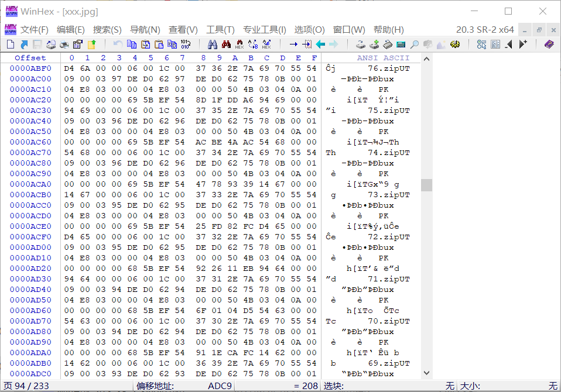Click the Offset column header
Viewport: 561px width, 392px height.
coord(30,58)
